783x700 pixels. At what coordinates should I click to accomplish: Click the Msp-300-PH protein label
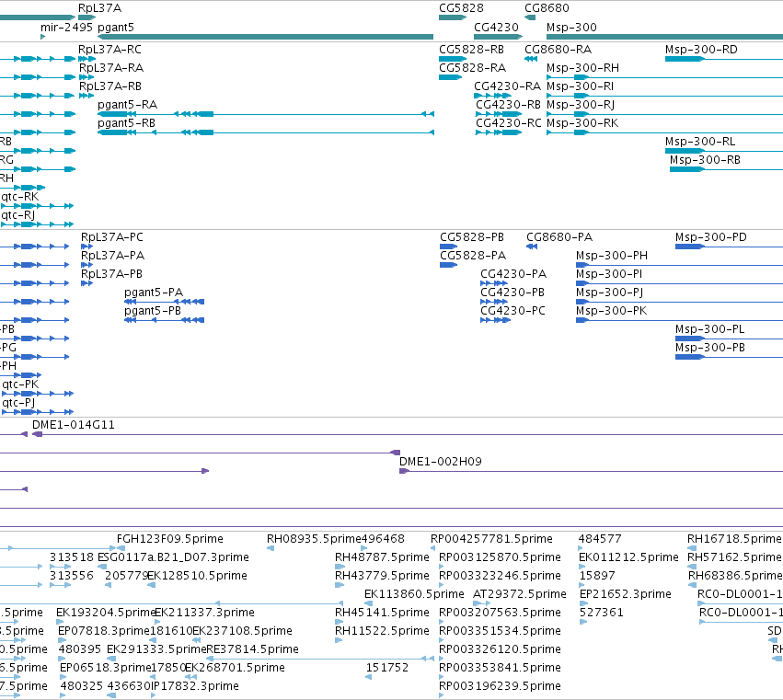pos(612,256)
